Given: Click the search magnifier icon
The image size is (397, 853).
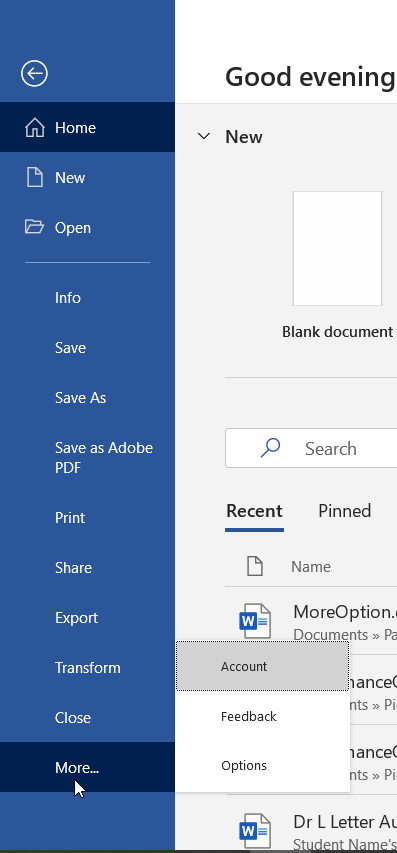Looking at the screenshot, I should [270, 448].
